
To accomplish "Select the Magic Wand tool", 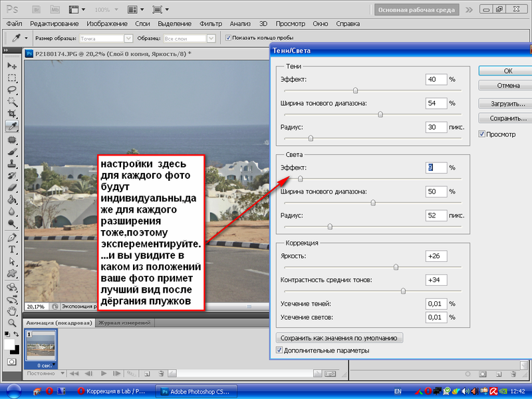I will tap(12, 102).
